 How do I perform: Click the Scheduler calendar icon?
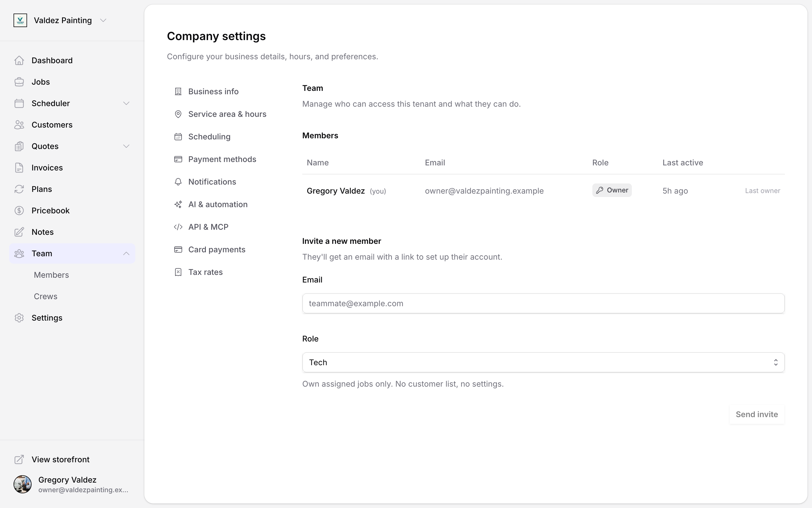(x=19, y=104)
